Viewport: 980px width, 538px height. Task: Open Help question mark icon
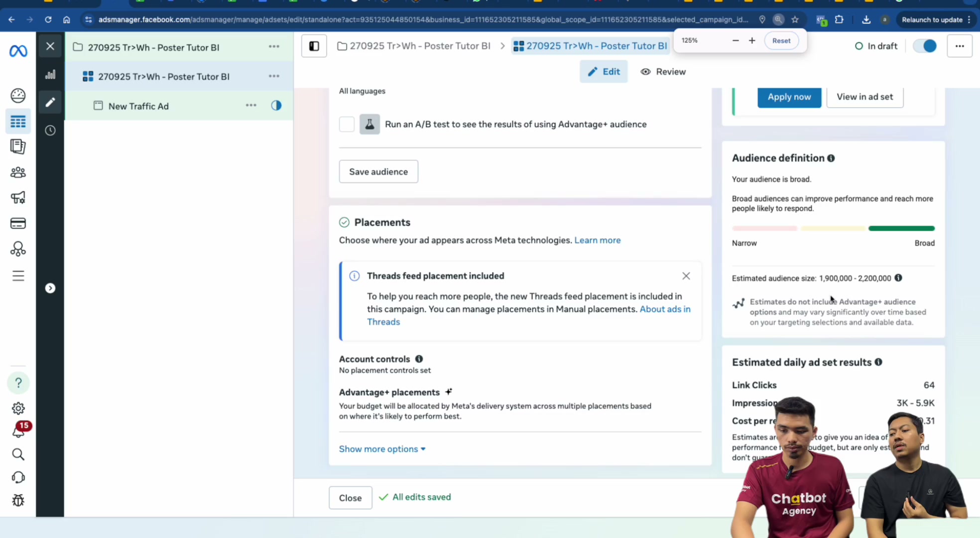(x=18, y=383)
